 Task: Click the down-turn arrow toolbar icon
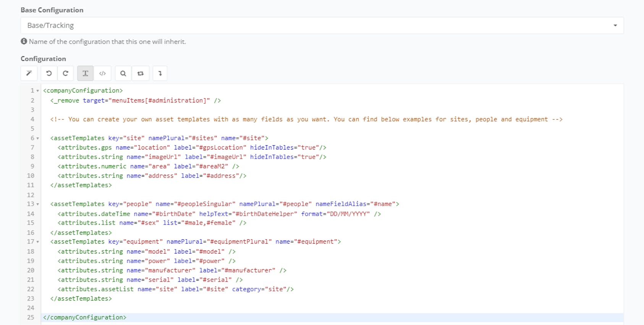[x=160, y=73]
